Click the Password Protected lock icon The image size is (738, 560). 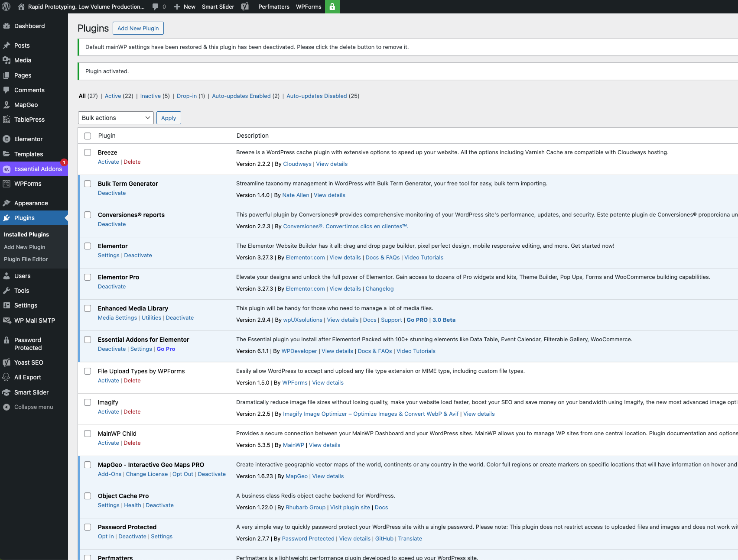click(x=7, y=340)
